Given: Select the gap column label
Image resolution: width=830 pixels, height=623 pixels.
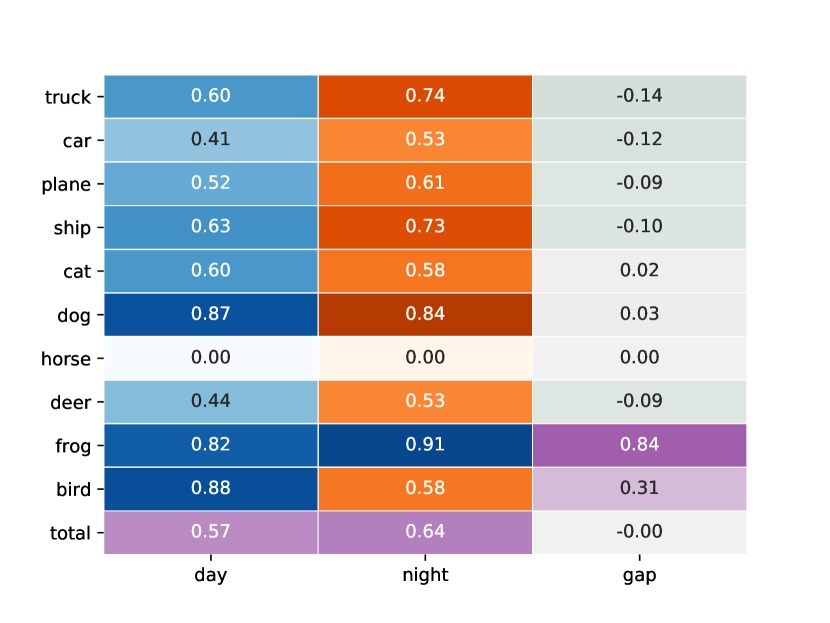Looking at the screenshot, I should (x=639, y=575).
